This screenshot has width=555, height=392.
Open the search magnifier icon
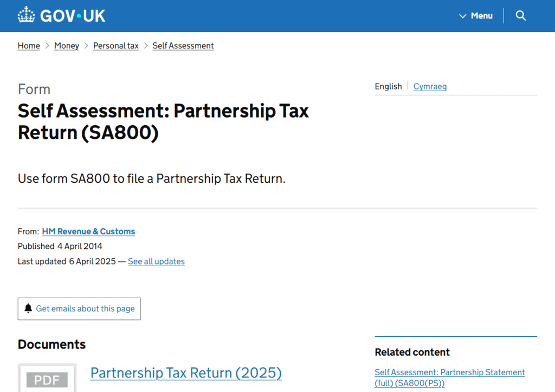(521, 16)
